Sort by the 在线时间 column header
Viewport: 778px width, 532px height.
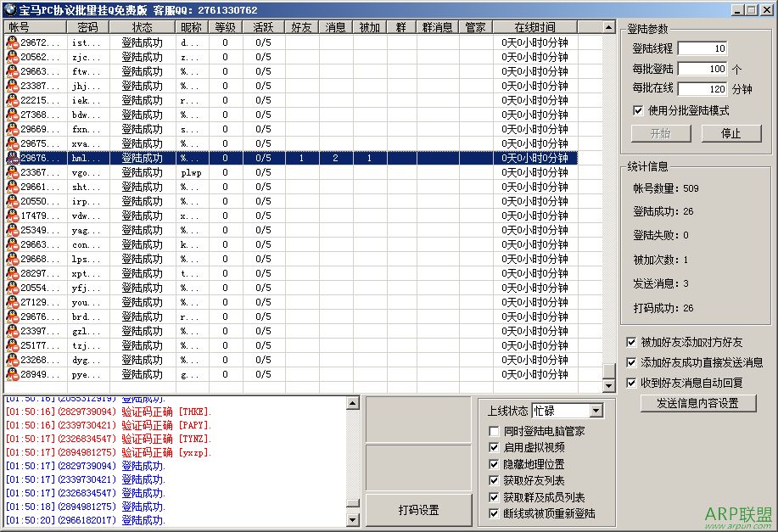click(535, 27)
